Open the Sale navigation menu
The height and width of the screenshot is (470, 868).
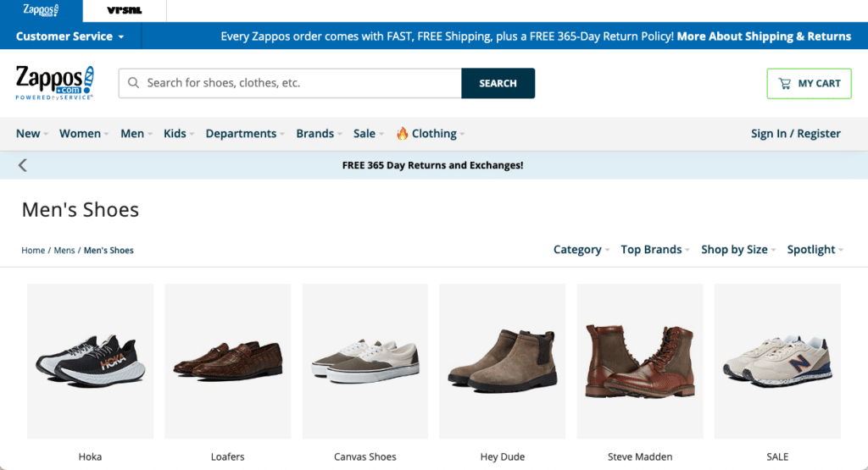pos(369,133)
